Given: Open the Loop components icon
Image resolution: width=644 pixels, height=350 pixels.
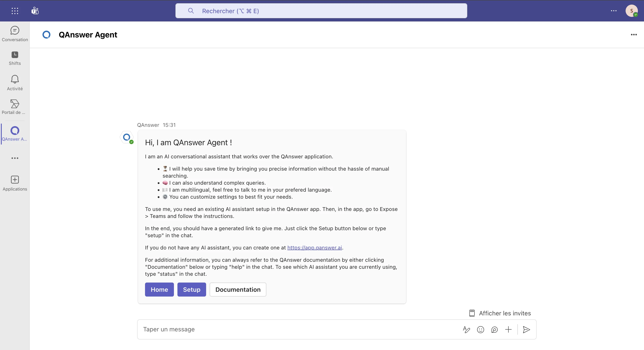Looking at the screenshot, I should click(x=495, y=329).
